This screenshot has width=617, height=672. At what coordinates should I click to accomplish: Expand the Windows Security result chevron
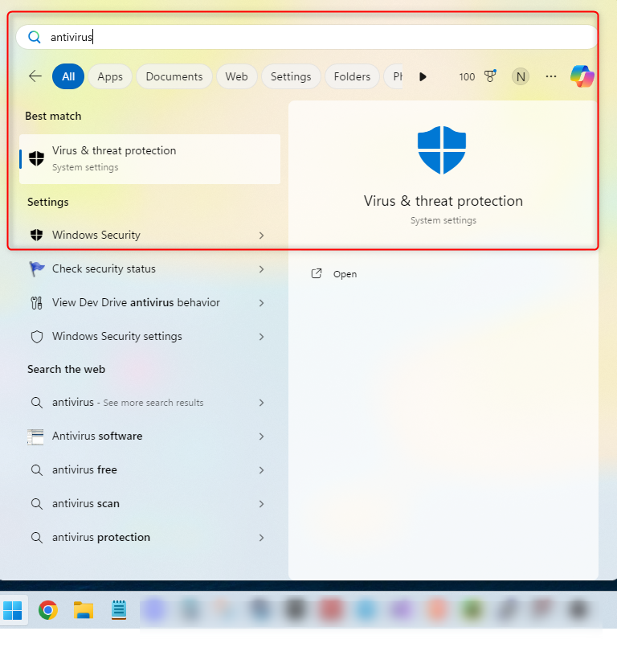pos(261,236)
